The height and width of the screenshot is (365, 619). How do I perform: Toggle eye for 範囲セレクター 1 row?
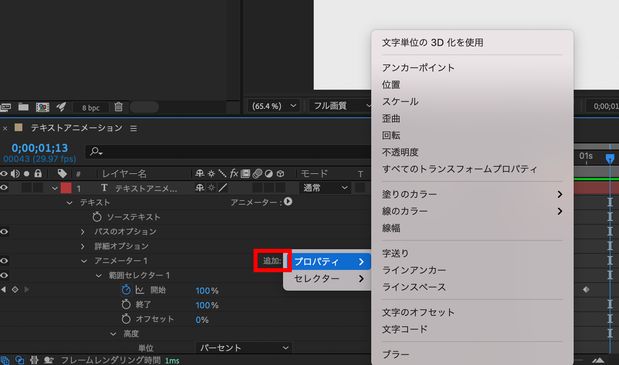point(4,275)
